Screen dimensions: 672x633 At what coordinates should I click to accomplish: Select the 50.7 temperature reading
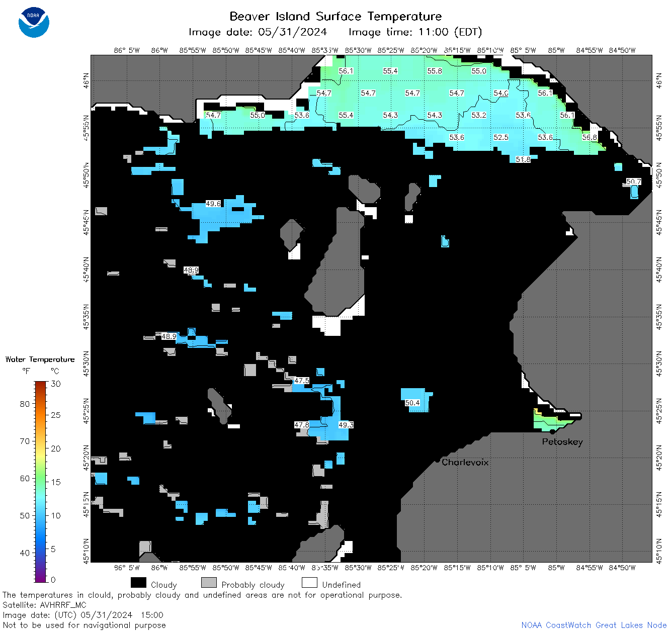(x=634, y=182)
